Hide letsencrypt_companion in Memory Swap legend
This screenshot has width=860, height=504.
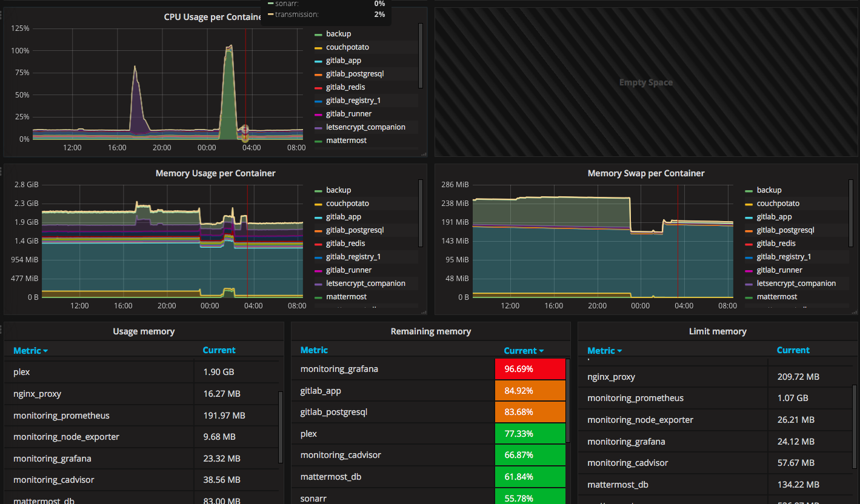tap(794, 283)
